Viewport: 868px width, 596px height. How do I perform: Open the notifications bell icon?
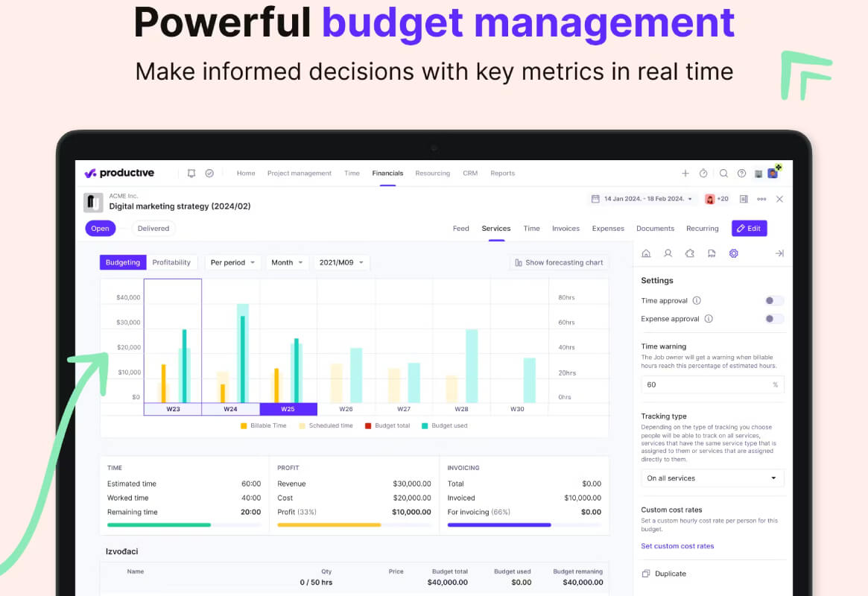coord(191,173)
